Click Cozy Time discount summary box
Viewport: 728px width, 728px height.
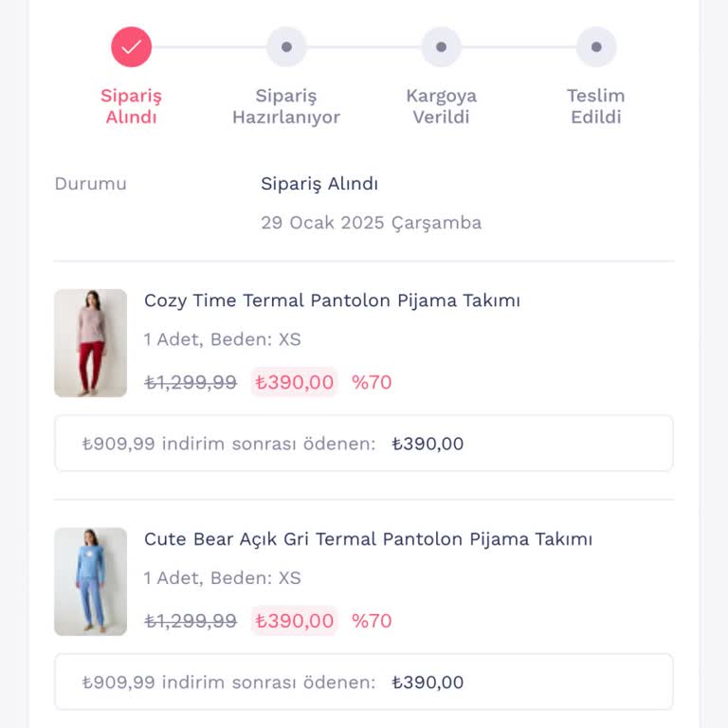tap(364, 443)
